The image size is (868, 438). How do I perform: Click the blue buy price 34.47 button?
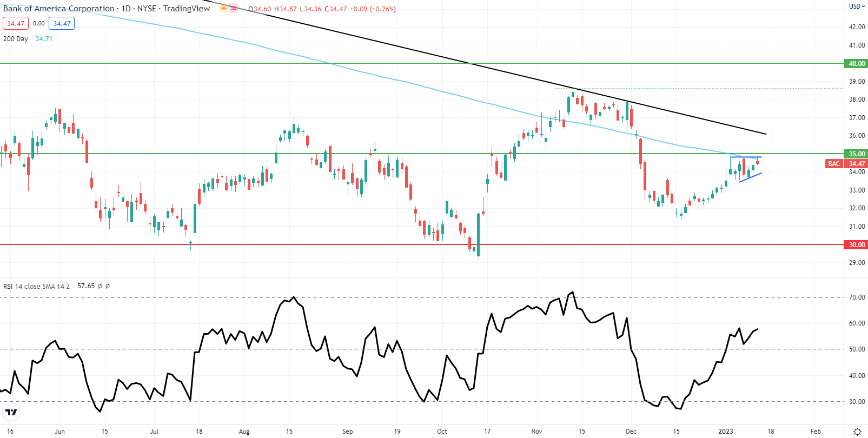62,24
